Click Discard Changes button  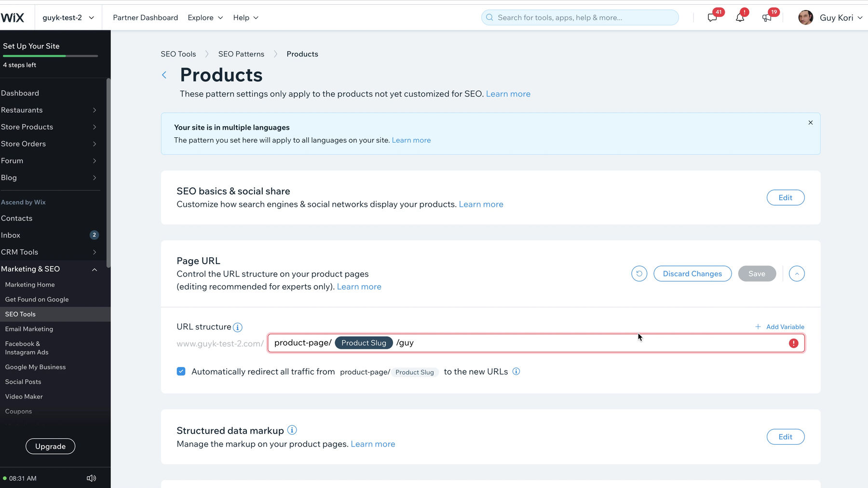coord(692,274)
